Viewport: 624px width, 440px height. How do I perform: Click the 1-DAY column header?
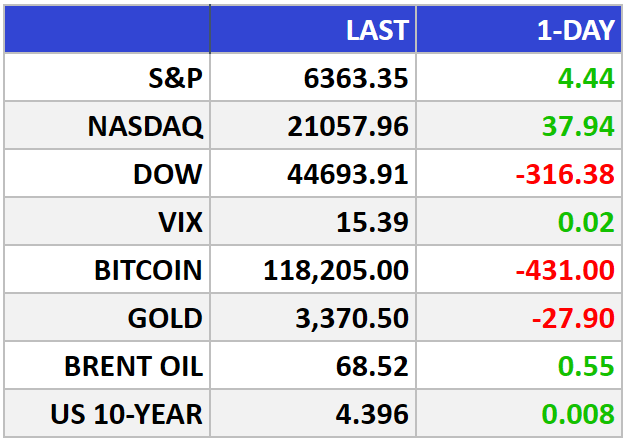click(576, 30)
